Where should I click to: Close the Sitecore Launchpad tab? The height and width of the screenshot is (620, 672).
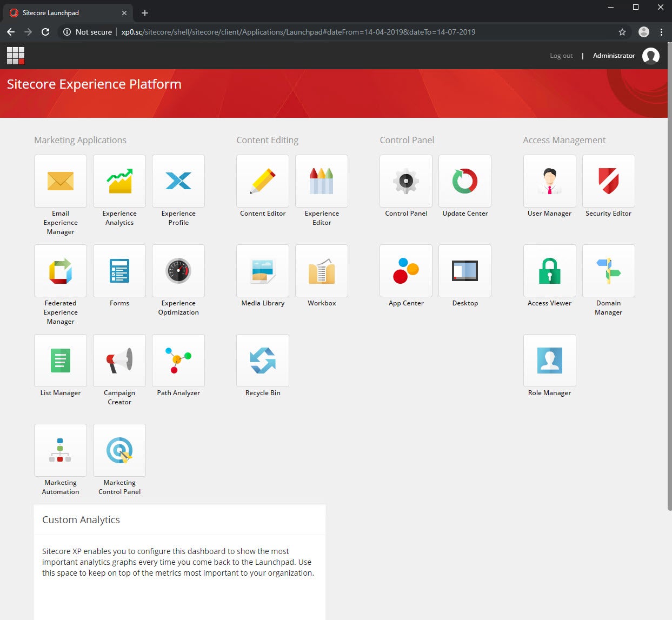tap(124, 13)
